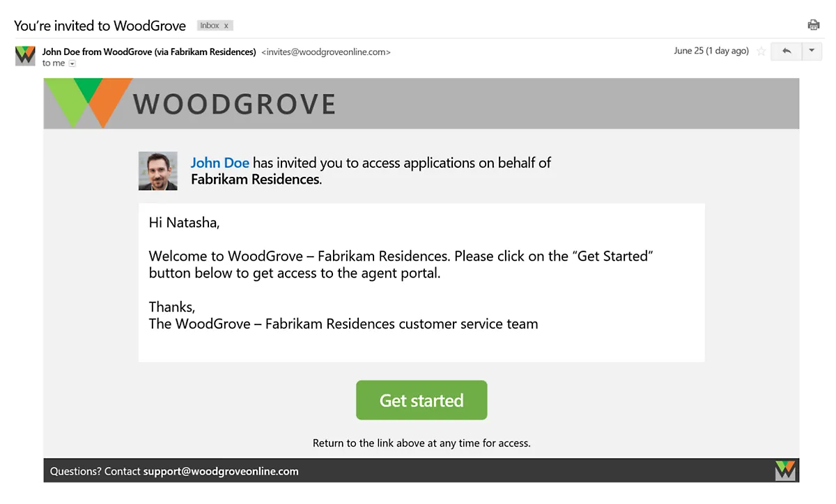Open the John Doe profile link
The width and height of the screenshot is (836, 504).
coord(219,163)
